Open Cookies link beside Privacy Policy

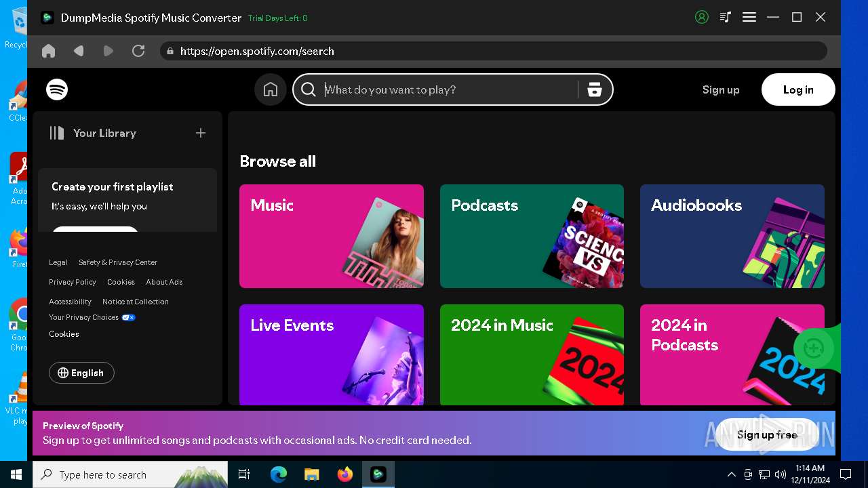[121, 282]
